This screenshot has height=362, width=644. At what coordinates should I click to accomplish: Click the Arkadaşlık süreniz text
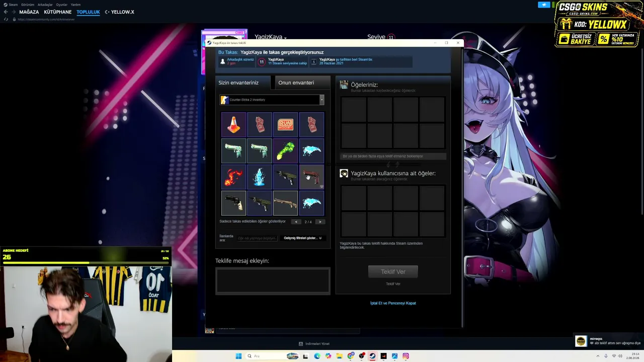[x=240, y=59]
